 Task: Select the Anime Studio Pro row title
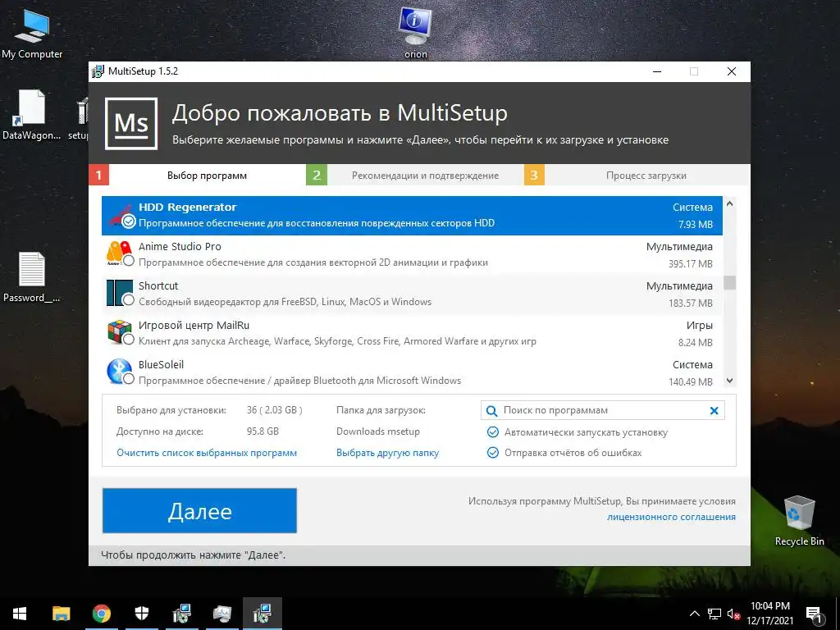[180, 246]
